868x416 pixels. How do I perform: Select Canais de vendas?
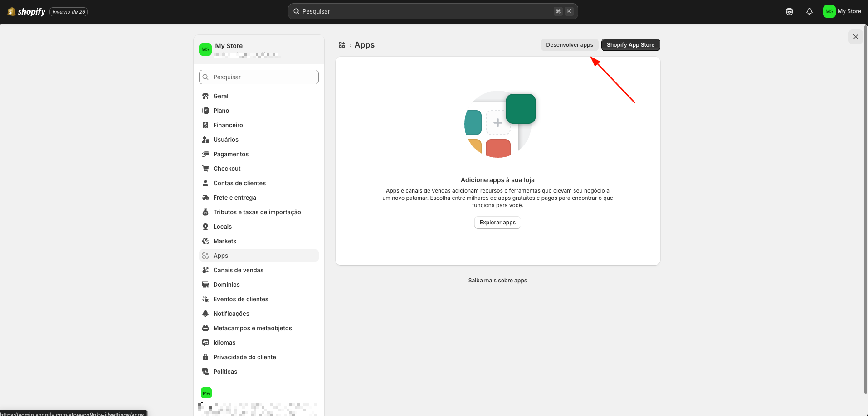click(258, 270)
